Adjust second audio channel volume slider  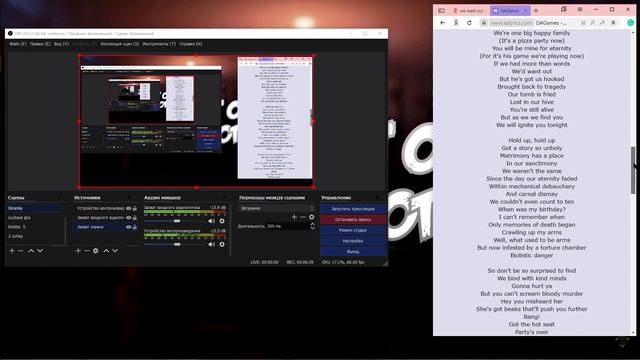tap(177, 244)
